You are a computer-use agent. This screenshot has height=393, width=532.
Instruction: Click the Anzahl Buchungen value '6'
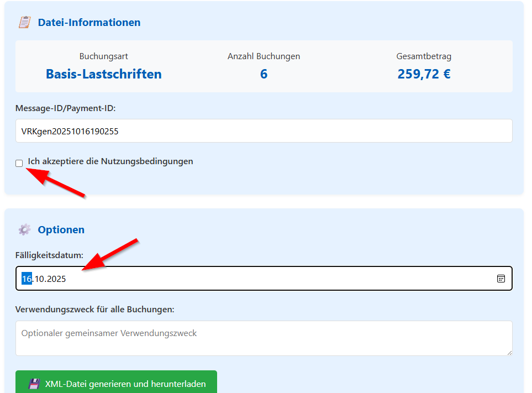point(264,74)
